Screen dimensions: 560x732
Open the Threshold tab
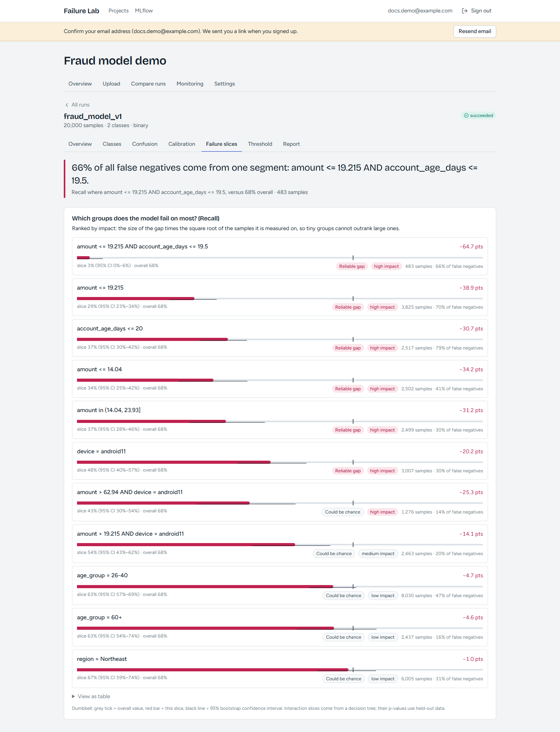click(x=260, y=144)
